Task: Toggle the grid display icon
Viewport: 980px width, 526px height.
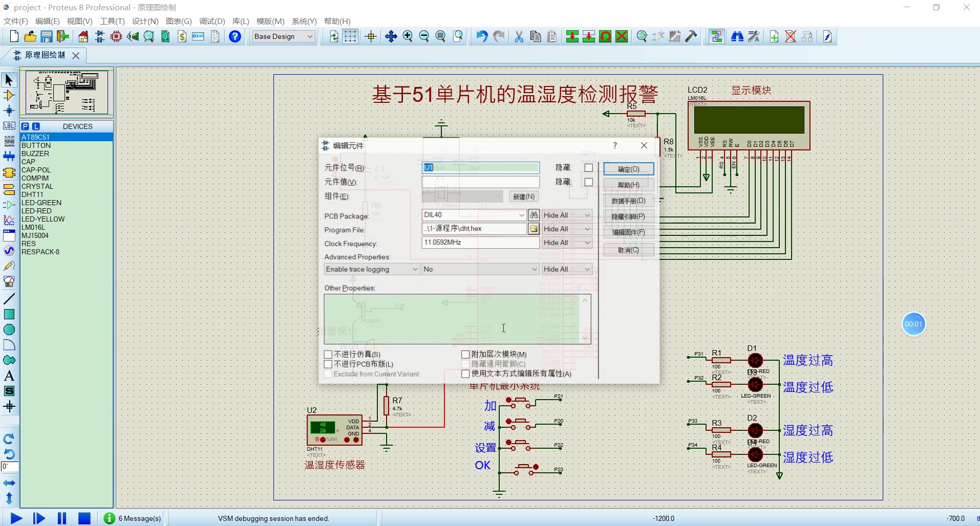Action: tap(350, 36)
